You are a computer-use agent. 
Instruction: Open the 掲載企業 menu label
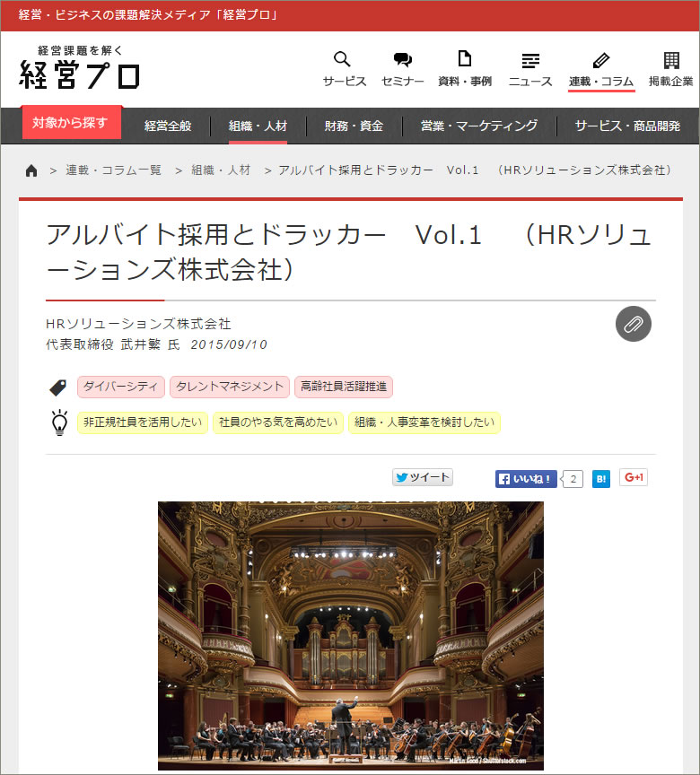pos(671,82)
